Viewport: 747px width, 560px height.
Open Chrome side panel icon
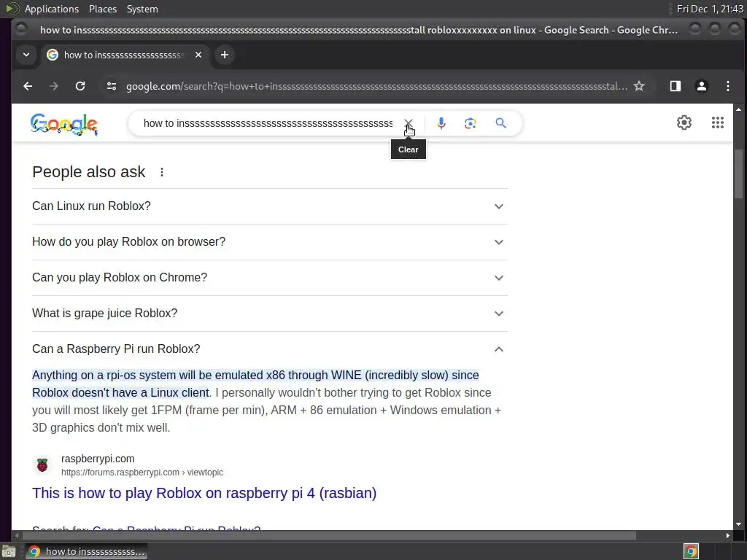pyautogui.click(x=675, y=86)
